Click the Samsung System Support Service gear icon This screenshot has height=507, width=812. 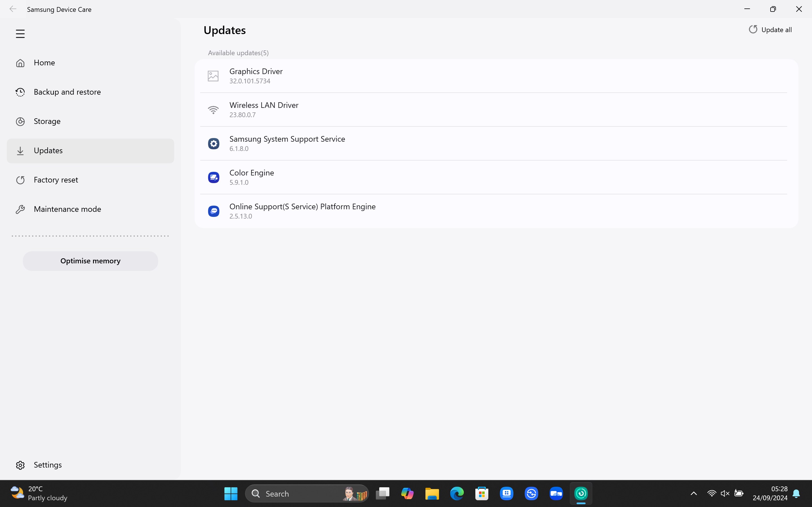click(213, 144)
